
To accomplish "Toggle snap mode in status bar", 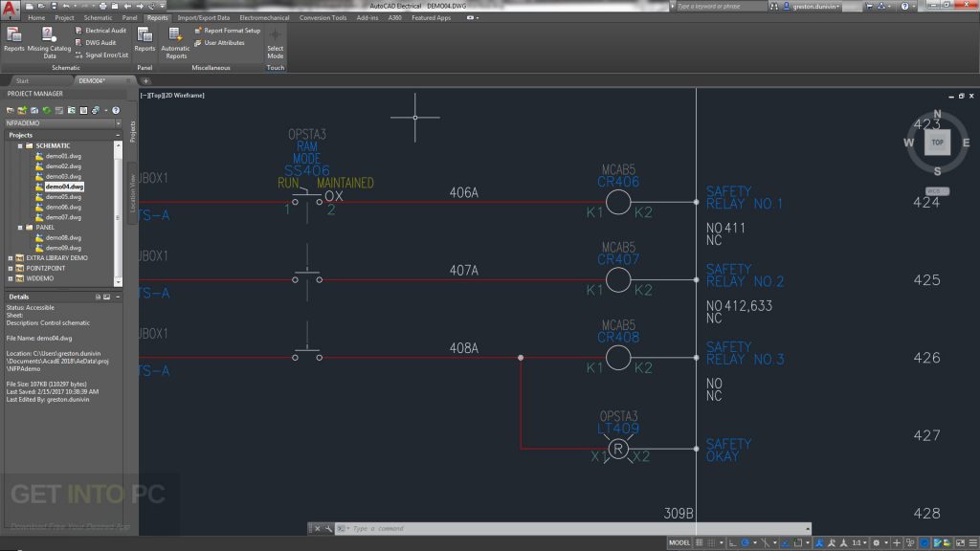I will click(711, 543).
